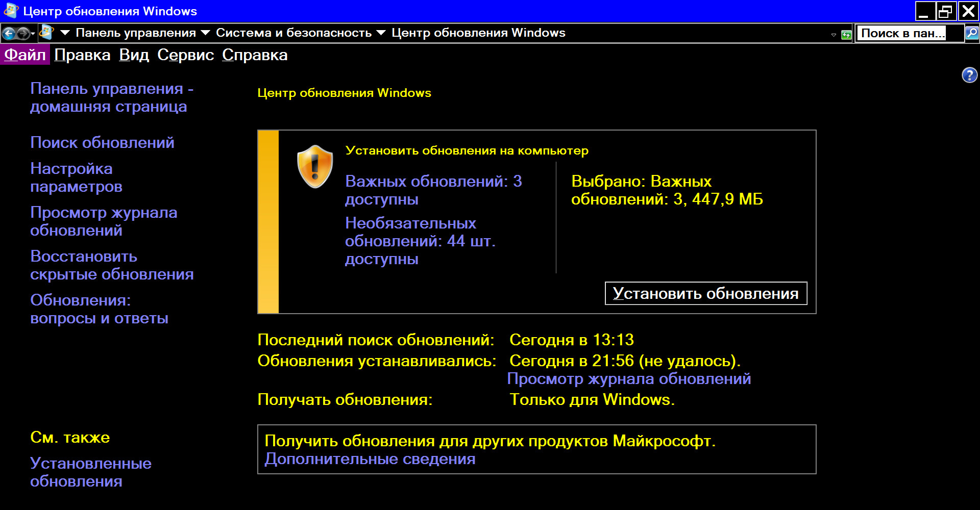Click the Control Panel icon in address bar

46,33
